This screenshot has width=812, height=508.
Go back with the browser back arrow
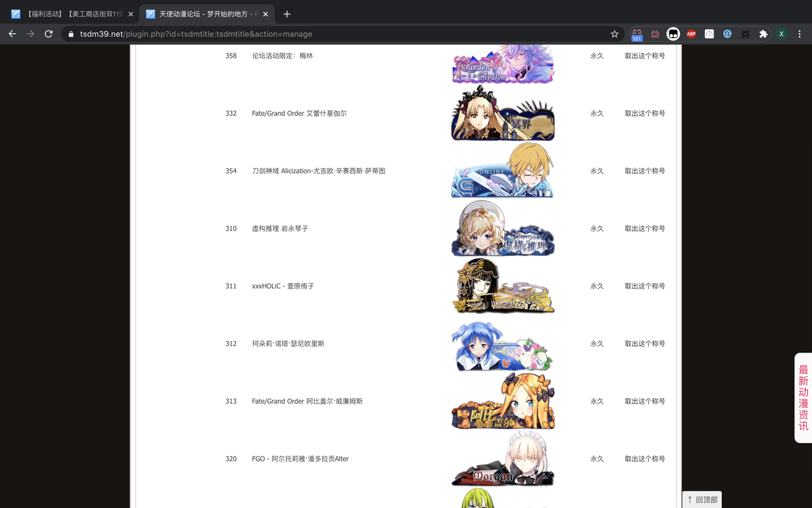tap(12, 34)
